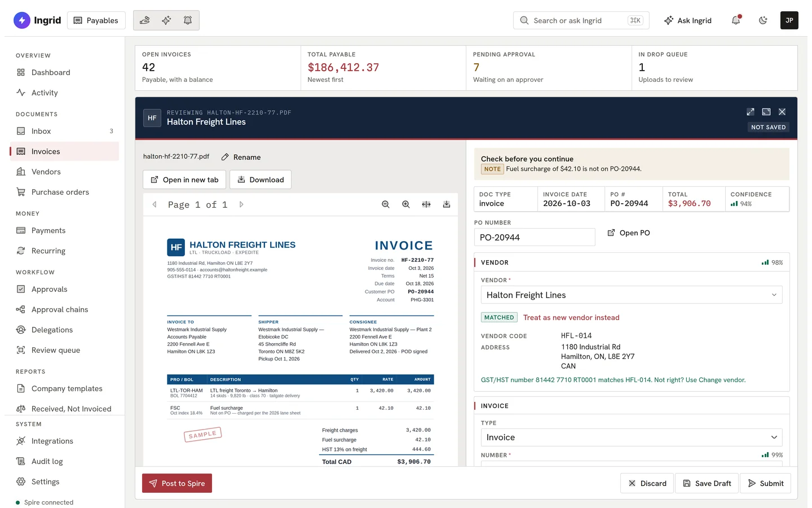The width and height of the screenshot is (812, 508).
Task: Click Ask Ingrid button
Action: pyautogui.click(x=687, y=20)
